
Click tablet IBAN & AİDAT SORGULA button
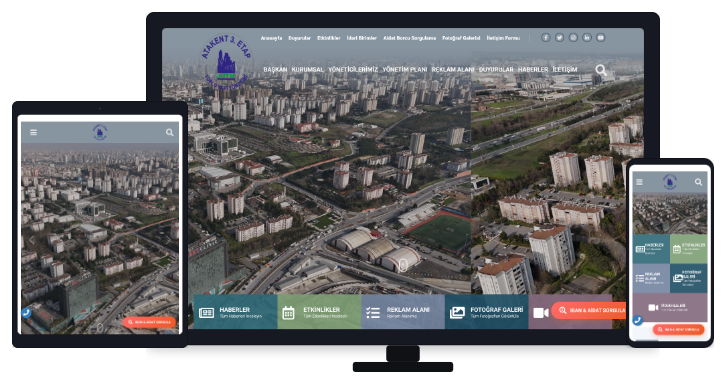pyautogui.click(x=149, y=322)
